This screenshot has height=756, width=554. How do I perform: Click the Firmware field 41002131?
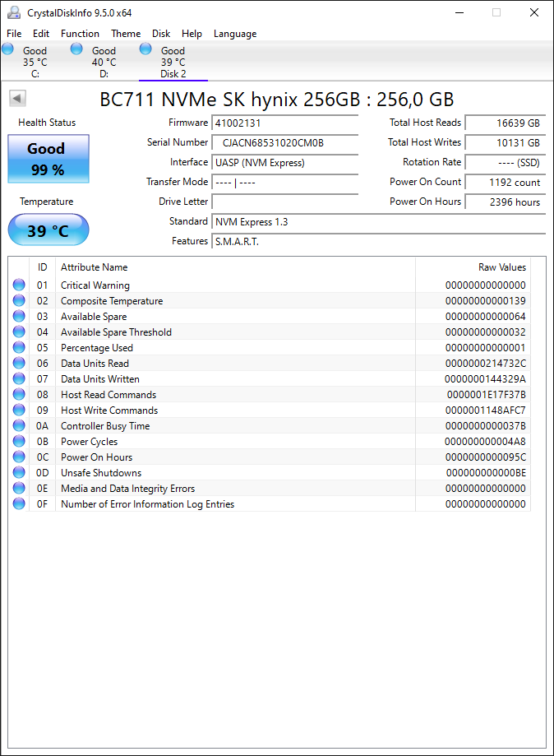[285, 123]
